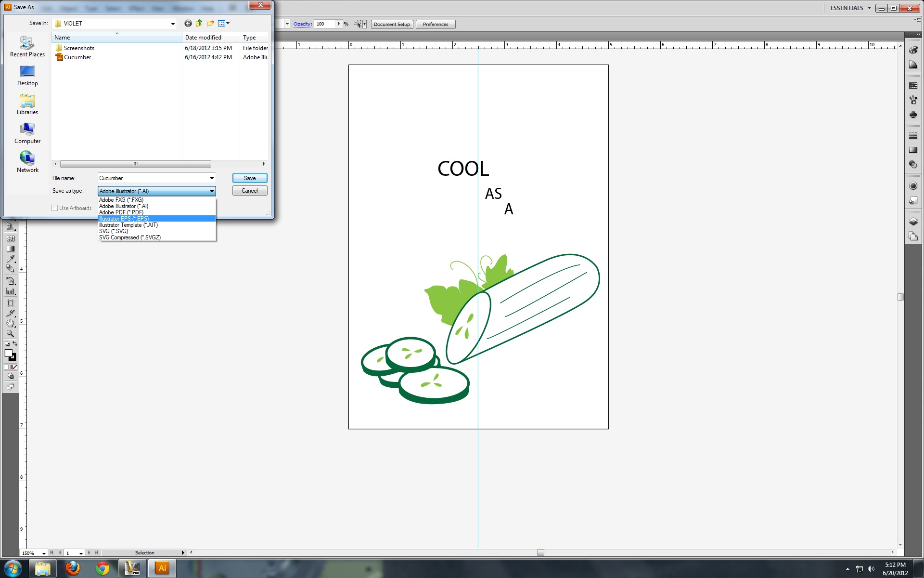Open the Brushes panel icon
924x578 pixels.
913,100
